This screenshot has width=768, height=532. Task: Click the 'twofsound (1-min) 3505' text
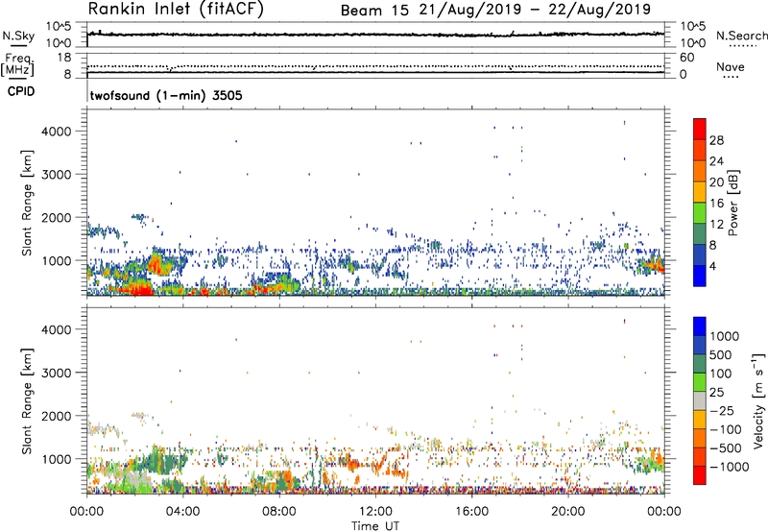(x=166, y=95)
